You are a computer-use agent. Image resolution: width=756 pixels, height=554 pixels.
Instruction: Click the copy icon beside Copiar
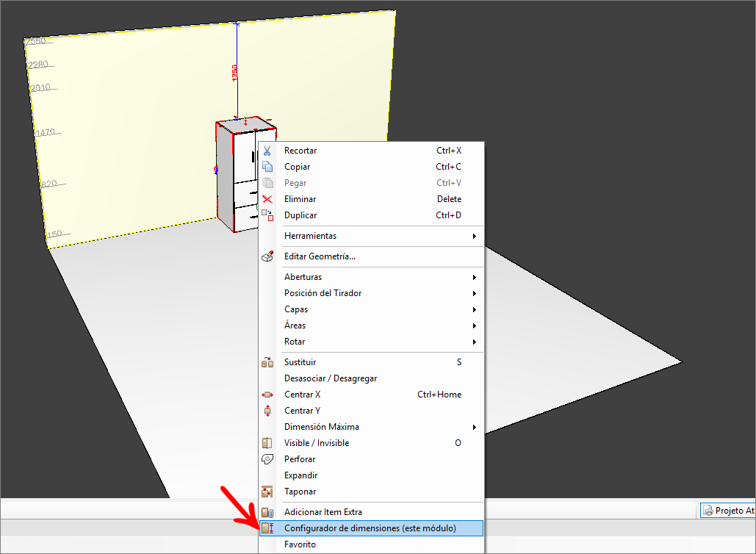pos(267,167)
